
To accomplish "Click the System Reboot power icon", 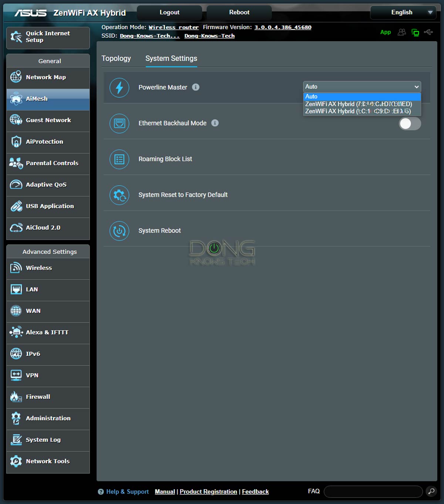I will tap(120, 231).
